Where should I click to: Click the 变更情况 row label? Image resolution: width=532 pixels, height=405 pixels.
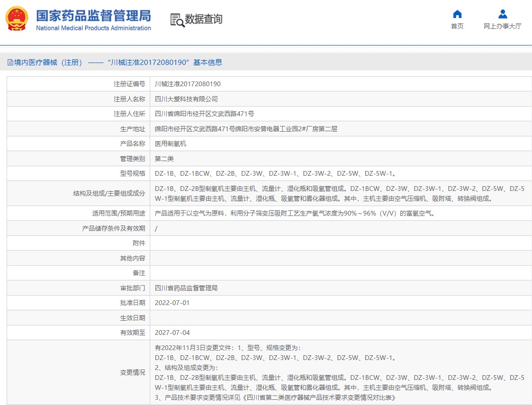[133, 373]
